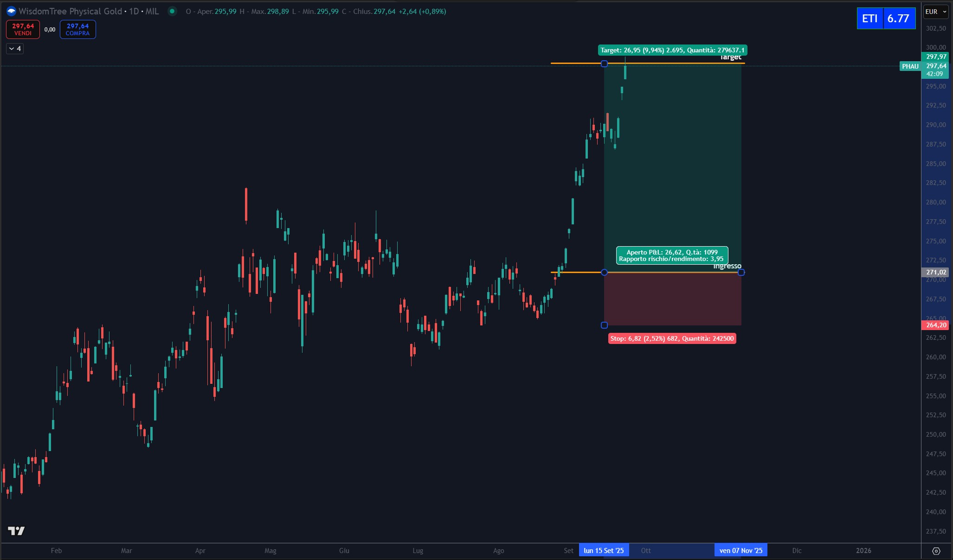Select the target level handle at left of orange line

coord(604,64)
